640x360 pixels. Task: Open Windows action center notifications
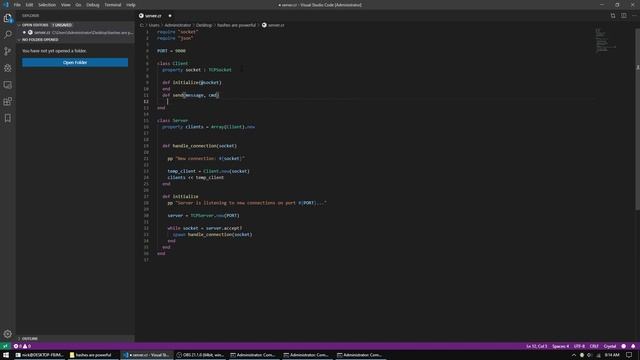click(629, 355)
